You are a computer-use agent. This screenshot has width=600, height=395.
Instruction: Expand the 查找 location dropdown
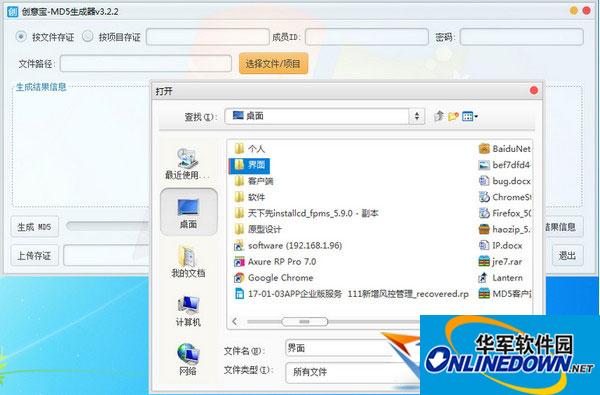[x=417, y=116]
